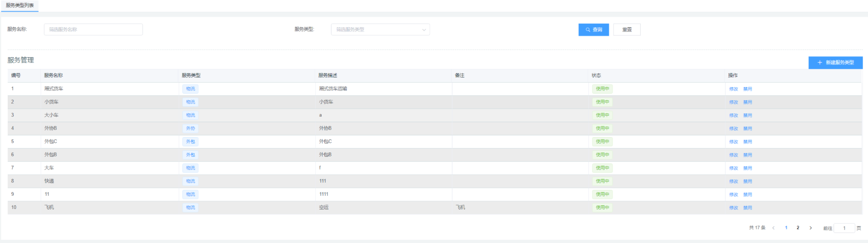
Task: Click the 物流 tag in 厢式货车 row
Action: (191, 89)
